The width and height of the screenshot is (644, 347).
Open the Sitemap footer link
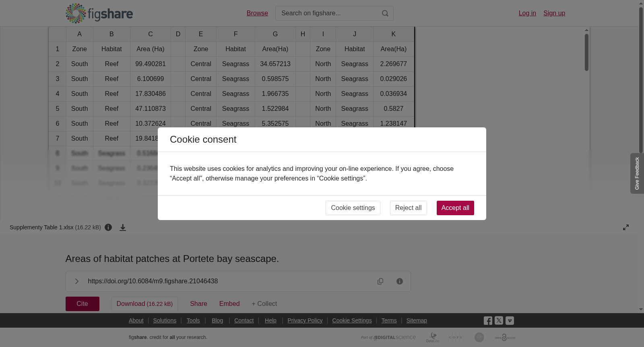pos(417,320)
